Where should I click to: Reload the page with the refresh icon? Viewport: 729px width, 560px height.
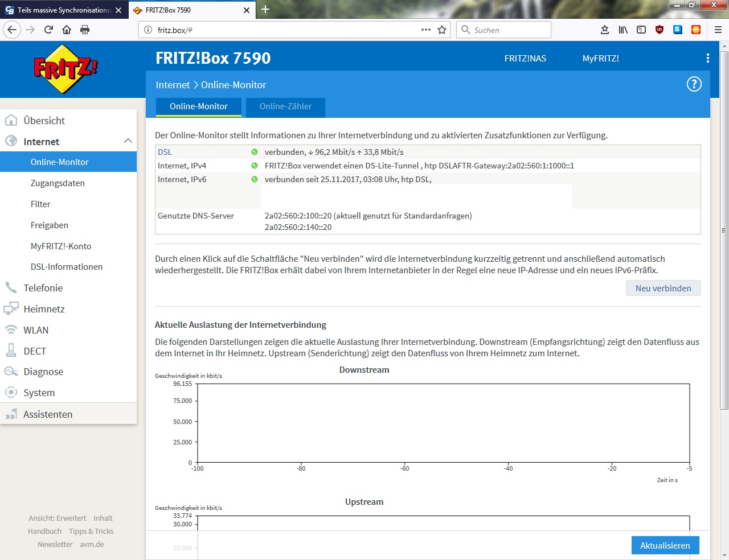point(48,30)
